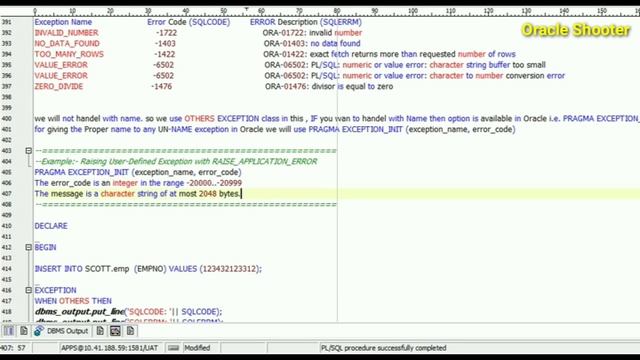The width and height of the screenshot is (640, 360).
Task: Click the green Example comment on line 404
Action: coord(176,161)
